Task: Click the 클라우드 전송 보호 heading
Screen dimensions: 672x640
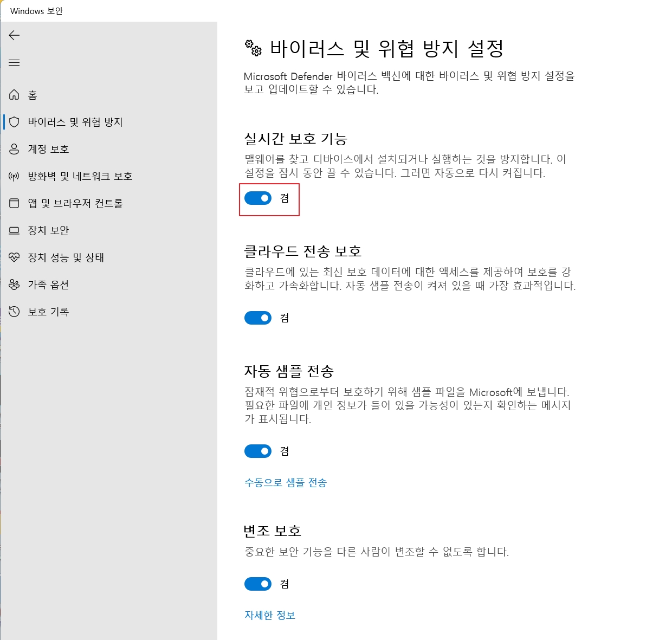Action: click(303, 251)
